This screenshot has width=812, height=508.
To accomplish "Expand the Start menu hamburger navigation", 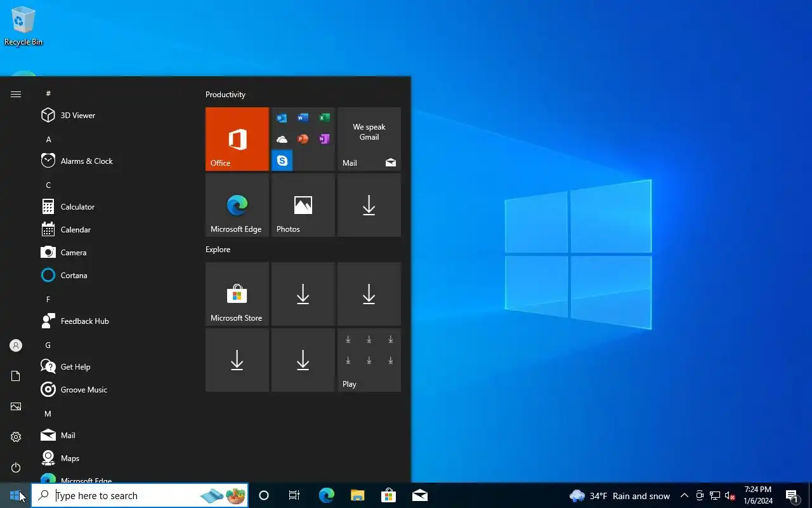I will [16, 94].
